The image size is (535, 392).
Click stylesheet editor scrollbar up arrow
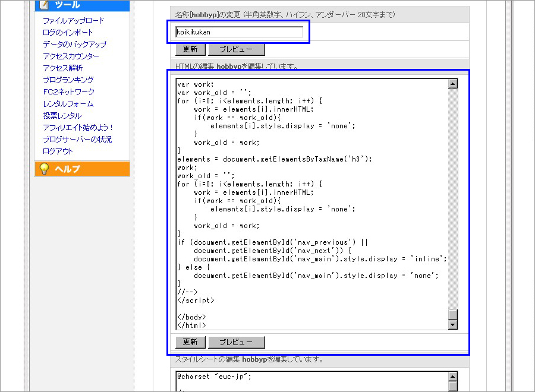click(453, 377)
